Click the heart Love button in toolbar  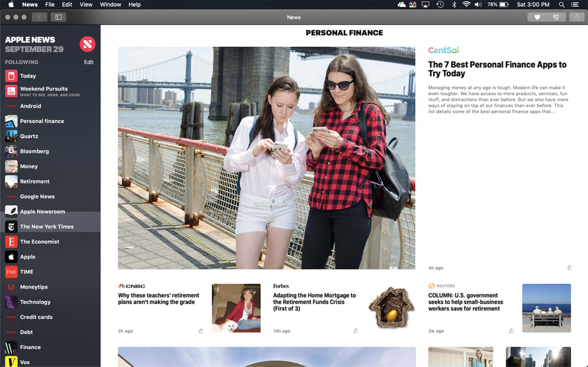coord(537,17)
